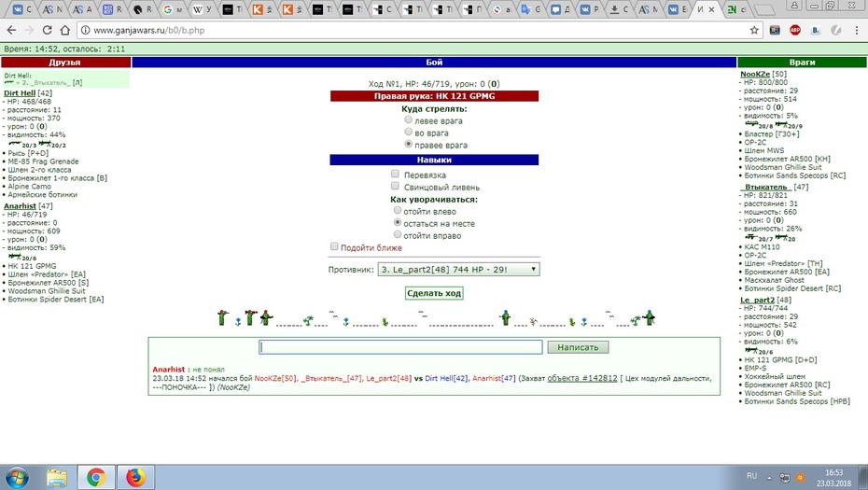
Task: Click the 'Навыки' section header
Action: click(x=435, y=160)
